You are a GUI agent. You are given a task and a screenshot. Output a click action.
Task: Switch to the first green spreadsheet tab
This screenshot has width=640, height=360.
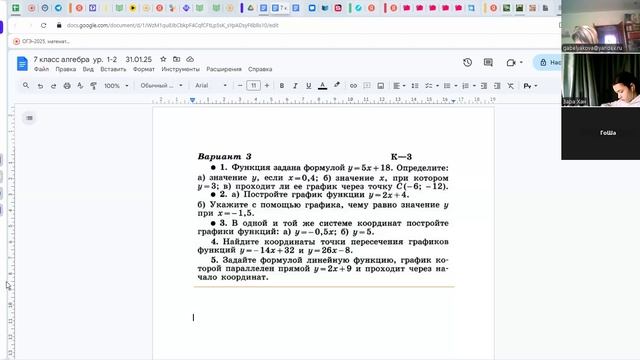(16, 8)
